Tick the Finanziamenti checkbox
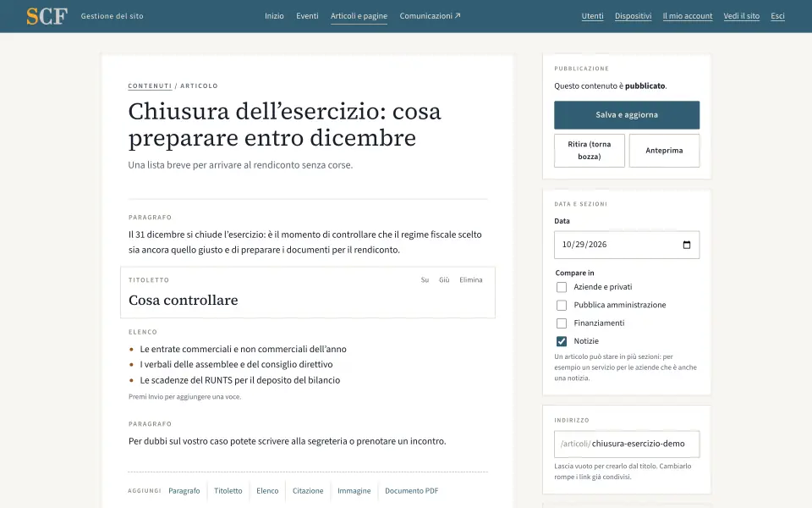 pos(562,323)
